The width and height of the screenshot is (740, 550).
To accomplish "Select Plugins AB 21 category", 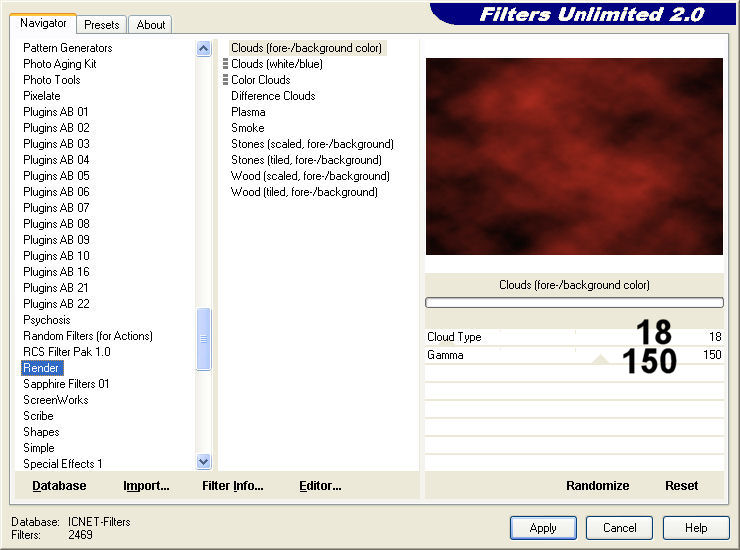I will (56, 288).
